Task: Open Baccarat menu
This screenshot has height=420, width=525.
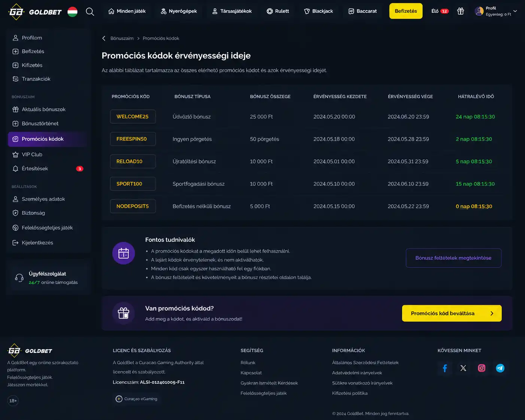Action: 362,11
